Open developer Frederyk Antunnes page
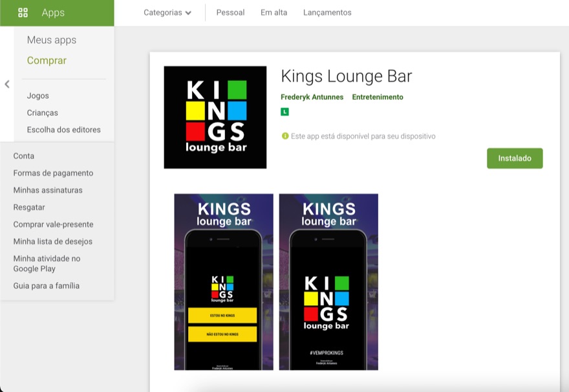This screenshot has height=392, width=569. click(312, 97)
